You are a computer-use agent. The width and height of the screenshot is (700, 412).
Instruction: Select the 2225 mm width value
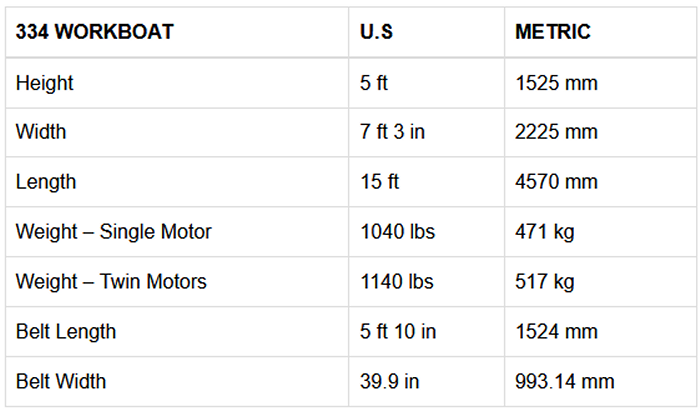(556, 132)
